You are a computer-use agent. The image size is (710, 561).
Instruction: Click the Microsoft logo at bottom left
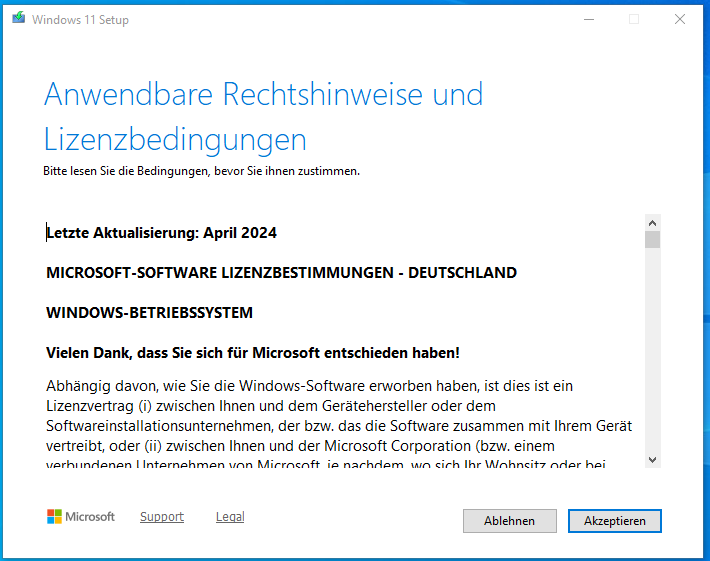pos(55,517)
